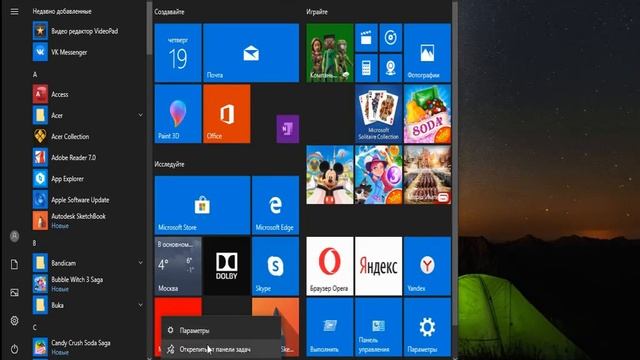Open the Выполнить run tile
This screenshot has width=640, height=360.
click(330, 327)
